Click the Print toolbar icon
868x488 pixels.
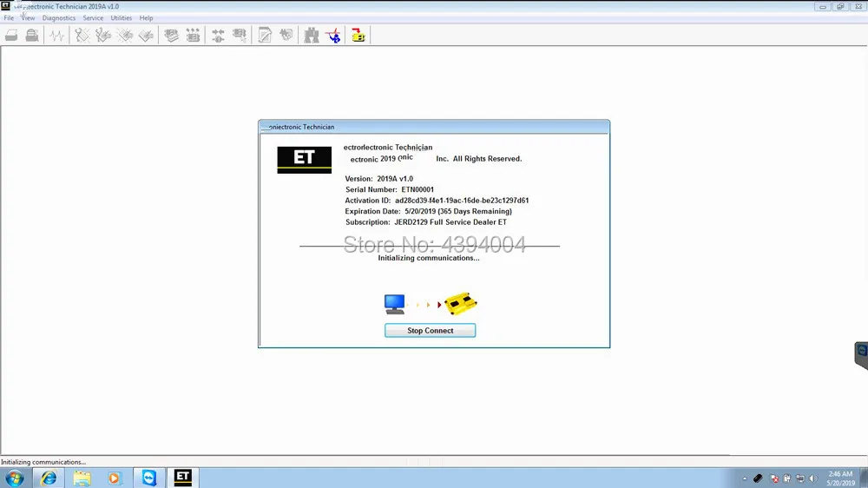(11, 36)
